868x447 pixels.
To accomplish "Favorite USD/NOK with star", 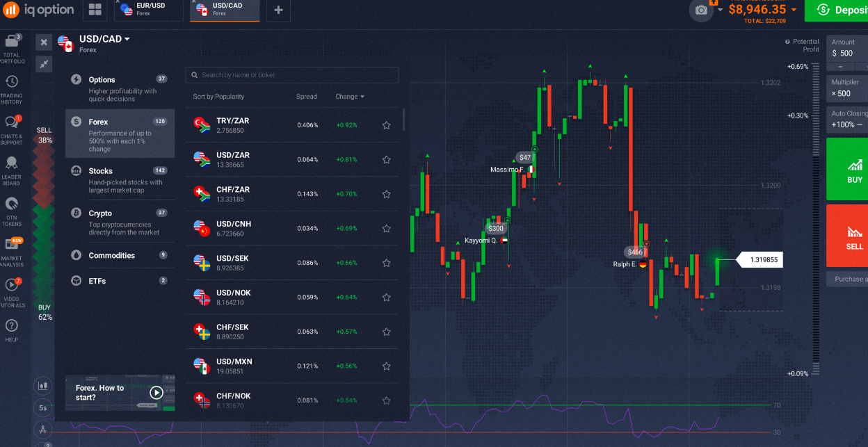I will [386, 297].
